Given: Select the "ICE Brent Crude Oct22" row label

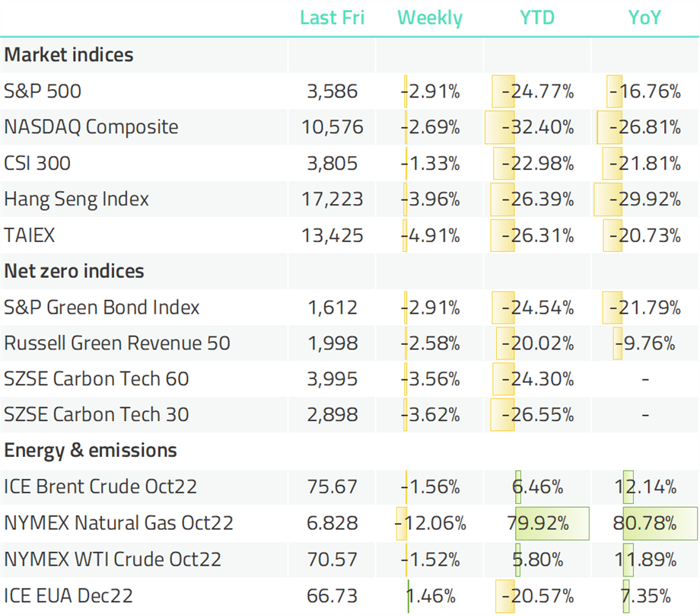Looking at the screenshot, I should pyautogui.click(x=100, y=487).
